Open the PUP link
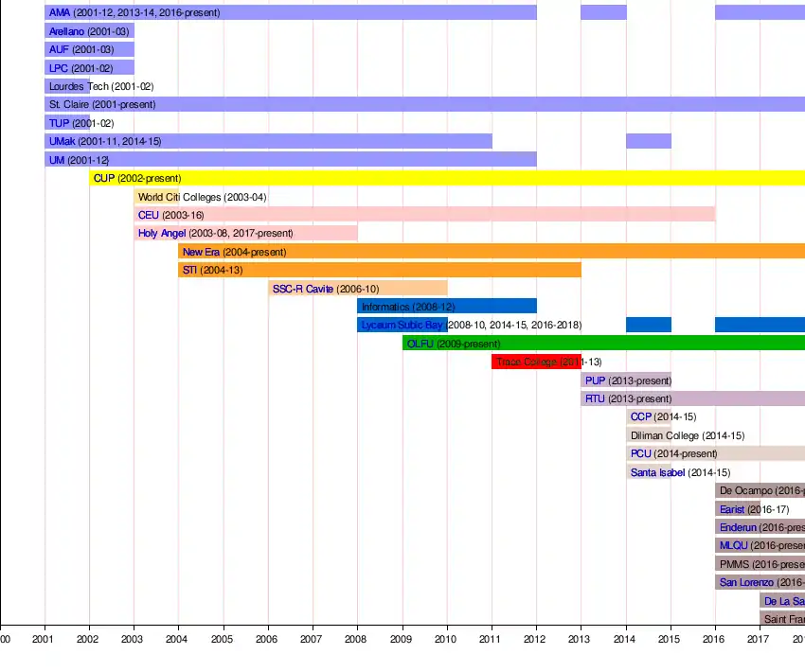 pyautogui.click(x=595, y=380)
